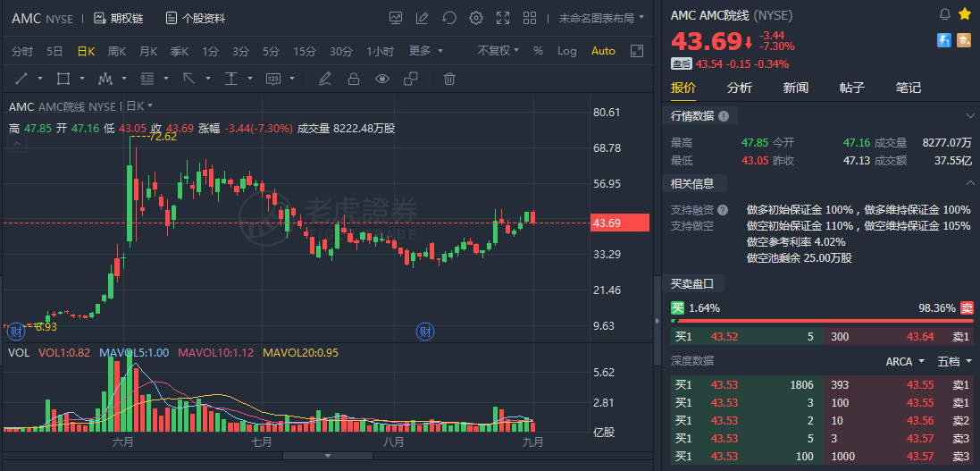Switch to 分时 intraday view

pyautogui.click(x=21, y=51)
